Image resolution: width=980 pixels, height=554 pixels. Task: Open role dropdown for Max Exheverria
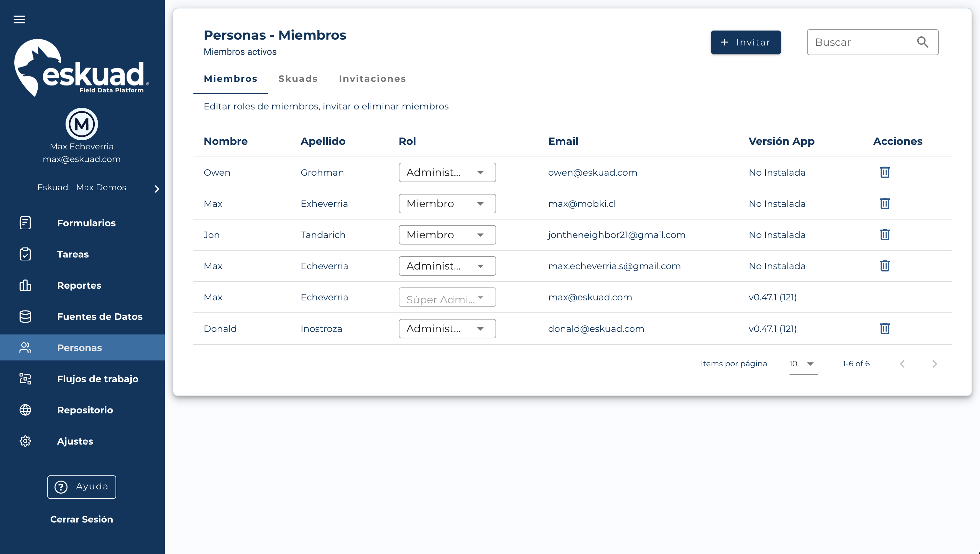click(447, 204)
